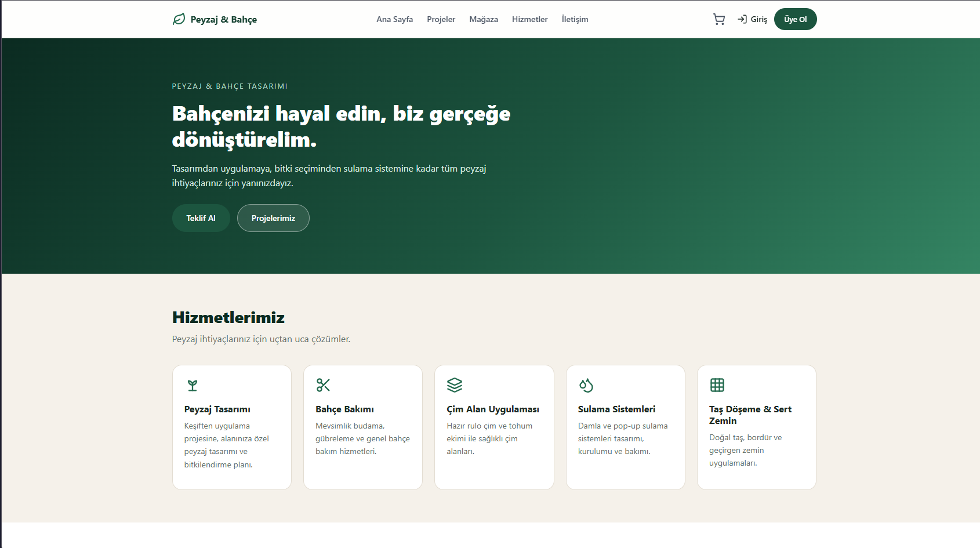Click the scissors icon on Bahçe Bakımı card
Viewport: 980px width, 548px height.
(323, 385)
